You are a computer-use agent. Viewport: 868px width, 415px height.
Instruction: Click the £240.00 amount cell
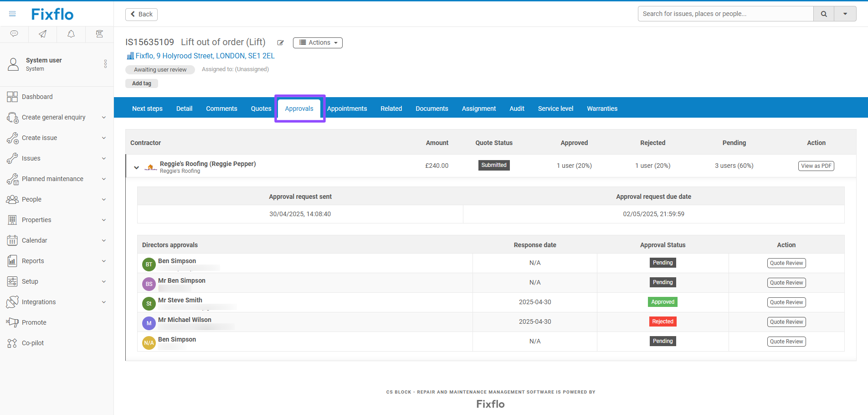tap(437, 166)
